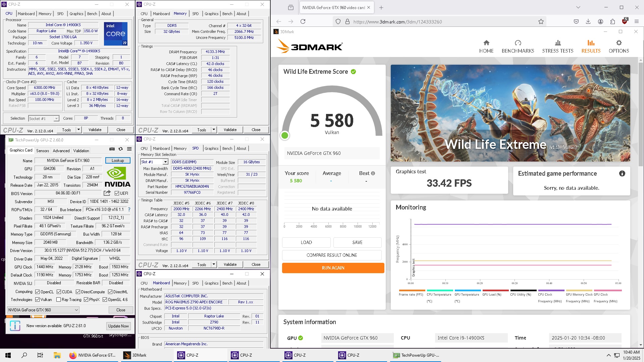Reload the 3dmark.com page
The width and height of the screenshot is (644, 362).
303,21
